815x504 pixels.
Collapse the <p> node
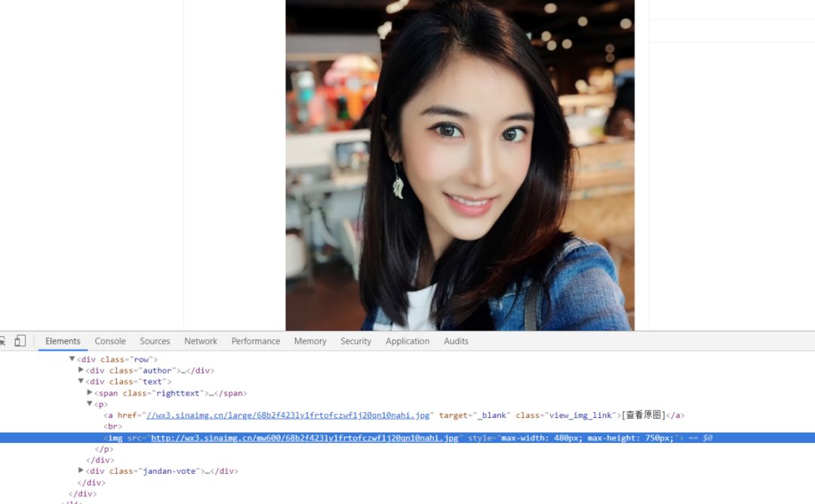click(x=89, y=403)
